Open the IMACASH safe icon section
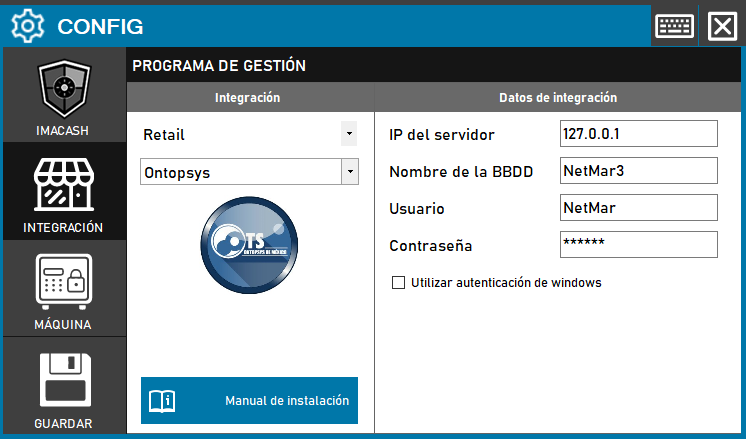The image size is (746, 440). pyautogui.click(x=64, y=91)
